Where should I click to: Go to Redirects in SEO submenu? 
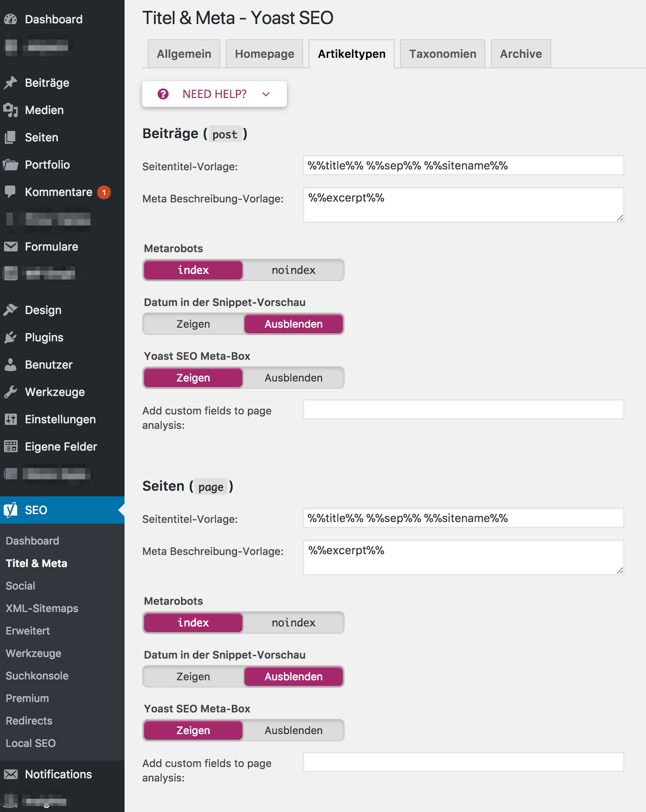tap(29, 720)
